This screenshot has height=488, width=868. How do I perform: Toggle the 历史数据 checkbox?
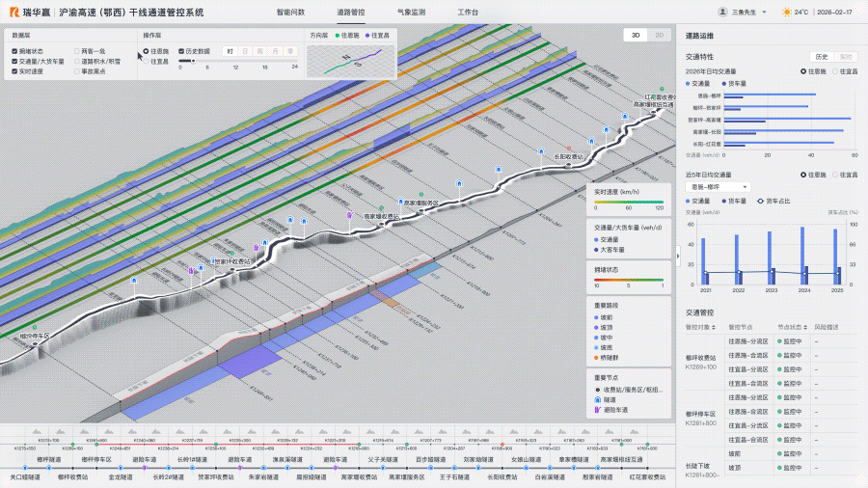pos(181,51)
